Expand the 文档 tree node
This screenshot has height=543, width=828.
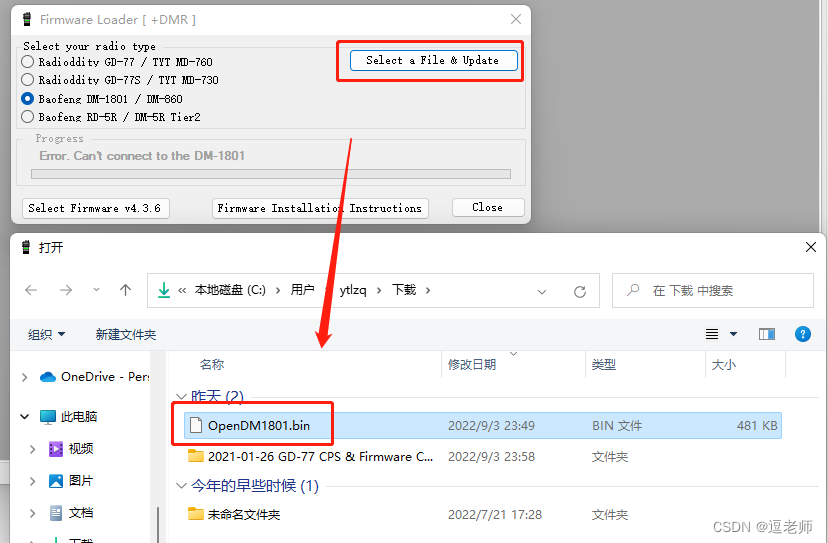[x=33, y=513]
